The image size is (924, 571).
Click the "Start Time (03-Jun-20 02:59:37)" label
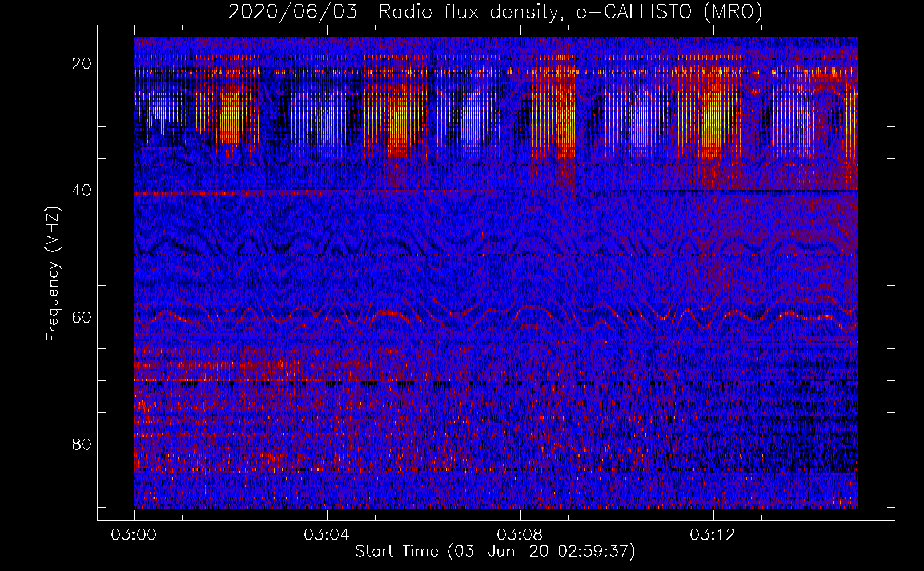tap(495, 552)
